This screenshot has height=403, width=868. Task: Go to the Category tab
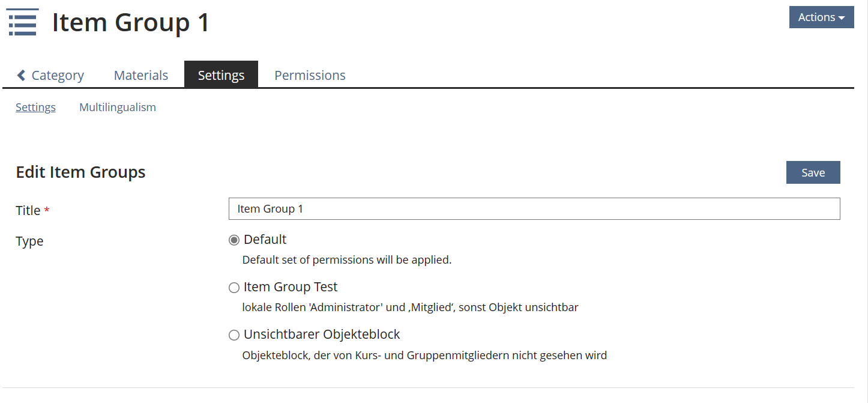tap(57, 75)
